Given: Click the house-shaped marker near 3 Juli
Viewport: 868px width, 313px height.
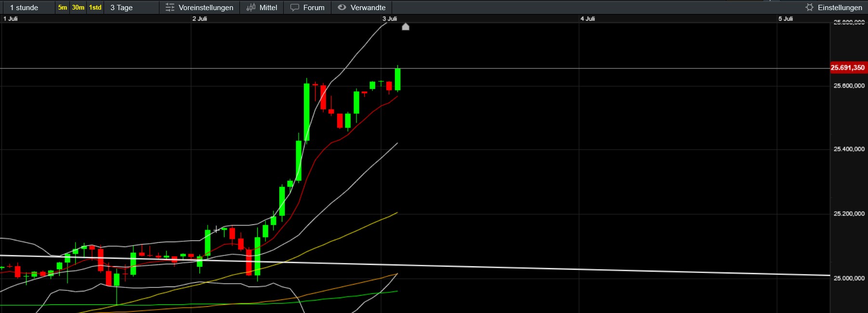Looking at the screenshot, I should pos(406,26).
